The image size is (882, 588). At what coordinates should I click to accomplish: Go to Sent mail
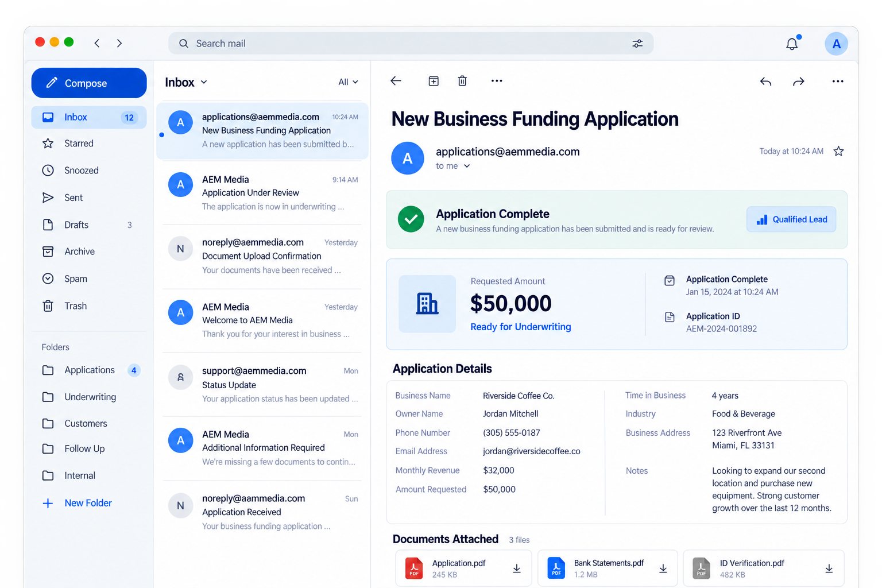point(89,198)
